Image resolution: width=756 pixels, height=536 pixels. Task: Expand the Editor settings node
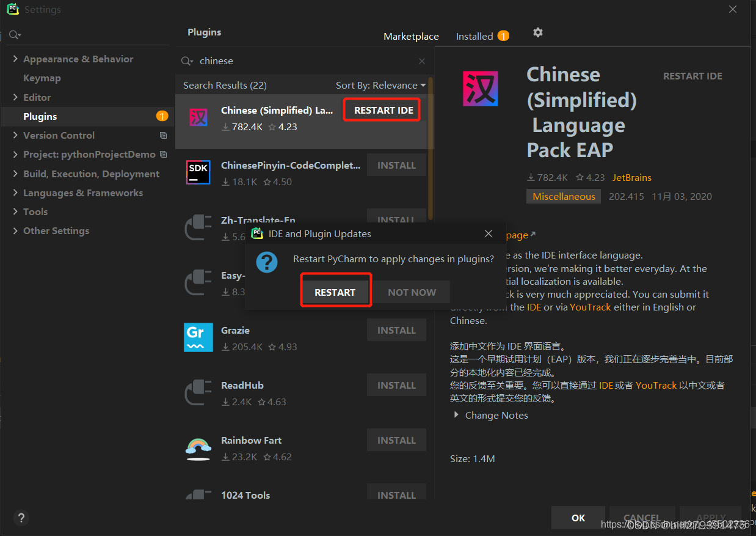point(15,97)
